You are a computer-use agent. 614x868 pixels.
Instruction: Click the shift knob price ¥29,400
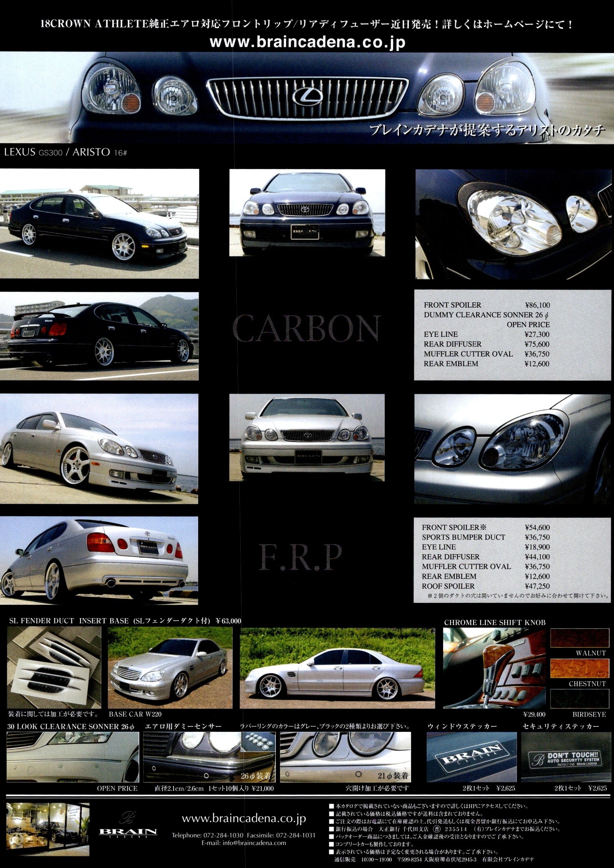point(535,714)
